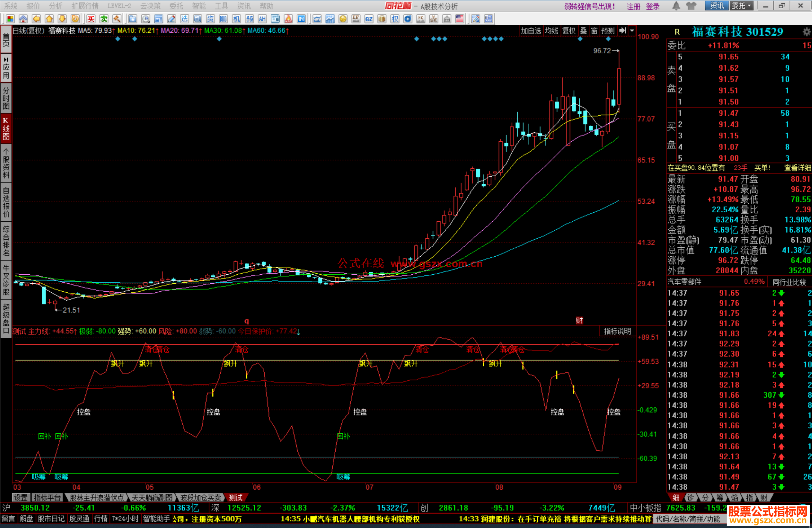Click the HOT flame toolbar icon
The image size is (812, 528).
pos(288,19)
